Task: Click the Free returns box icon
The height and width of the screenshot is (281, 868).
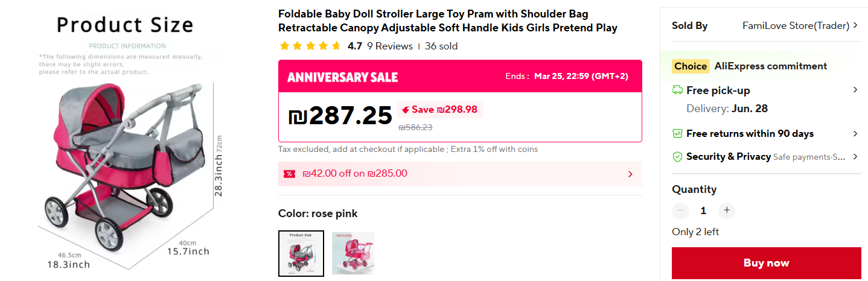Action: [x=677, y=133]
